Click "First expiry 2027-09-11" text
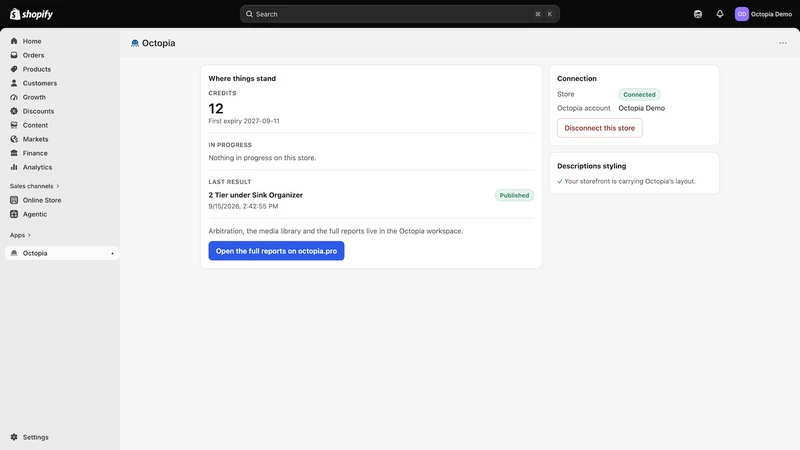Screen dimensions: 800x450 pos(244,121)
